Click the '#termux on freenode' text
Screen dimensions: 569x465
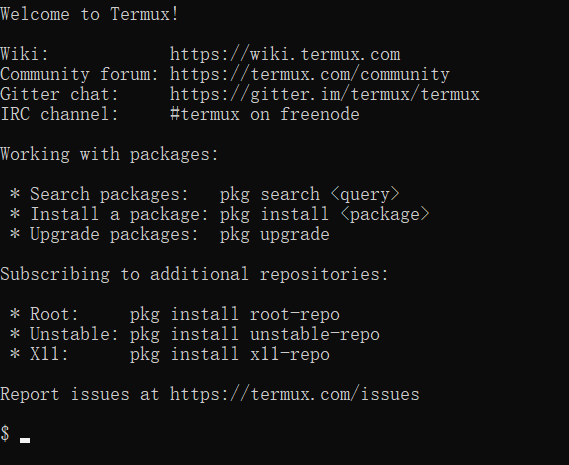pos(265,114)
